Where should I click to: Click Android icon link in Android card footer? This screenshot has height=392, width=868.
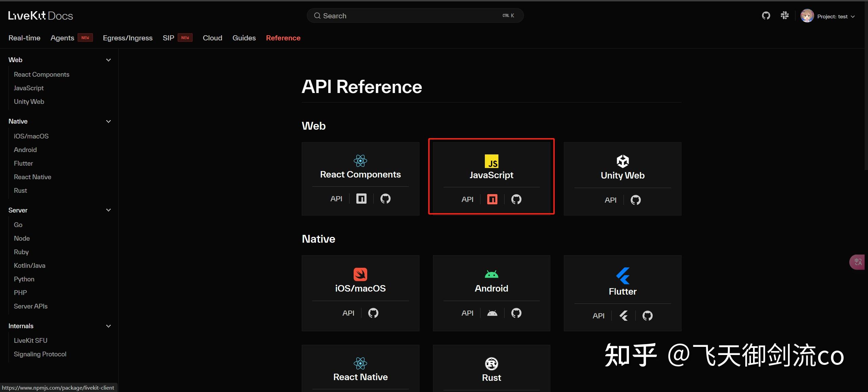coord(492,313)
